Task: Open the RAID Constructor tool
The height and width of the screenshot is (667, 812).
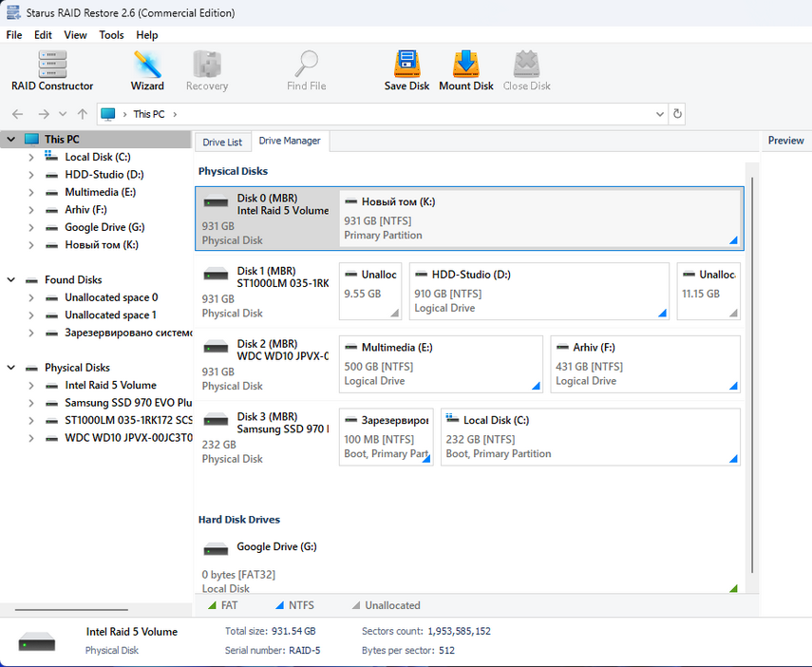Action: [x=52, y=71]
